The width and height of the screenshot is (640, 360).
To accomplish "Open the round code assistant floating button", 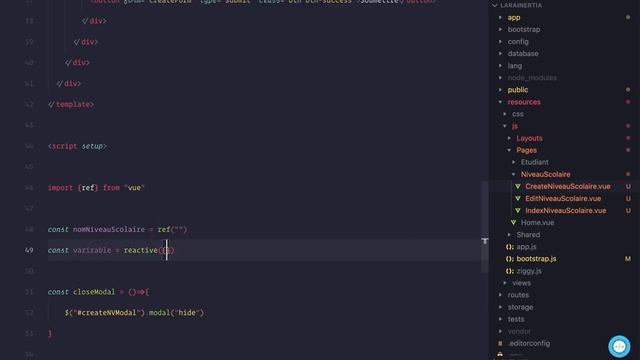I will coord(619,347).
